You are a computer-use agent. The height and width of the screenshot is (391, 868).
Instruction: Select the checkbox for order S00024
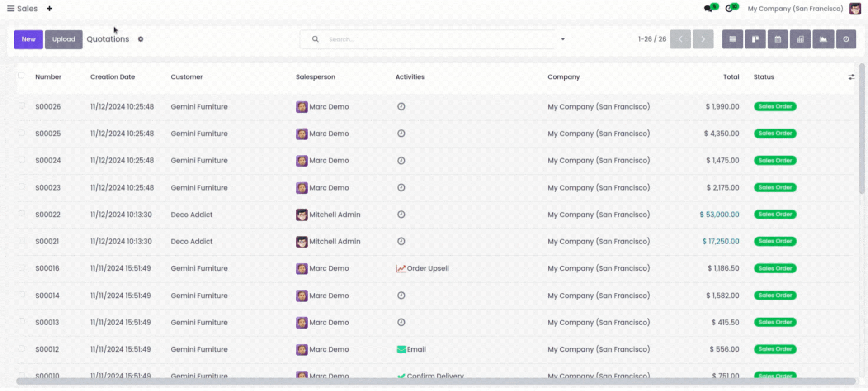coord(21,160)
